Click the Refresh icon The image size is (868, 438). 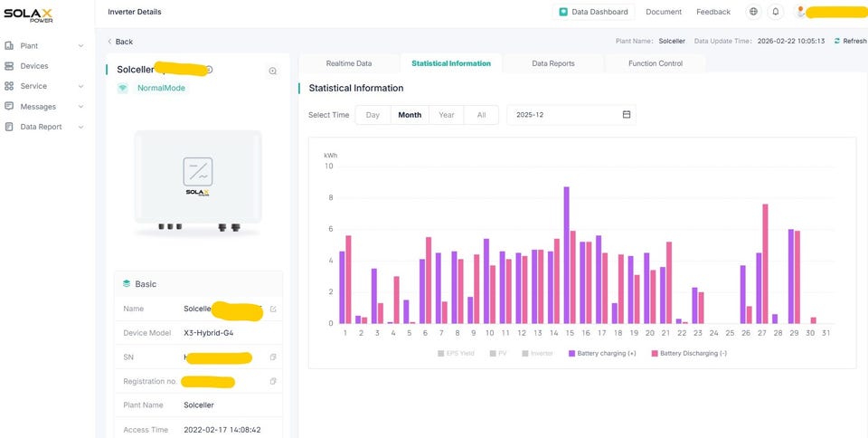pos(837,42)
